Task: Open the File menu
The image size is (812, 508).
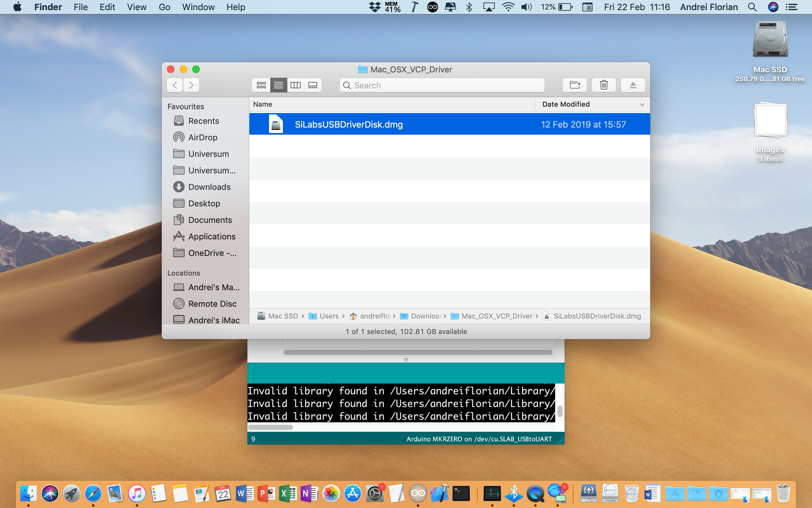Action: point(81,7)
